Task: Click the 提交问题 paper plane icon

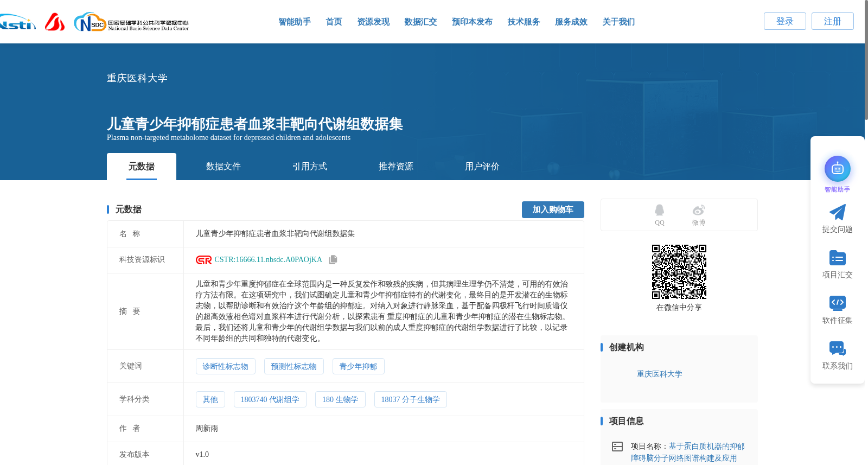Action: [837, 212]
